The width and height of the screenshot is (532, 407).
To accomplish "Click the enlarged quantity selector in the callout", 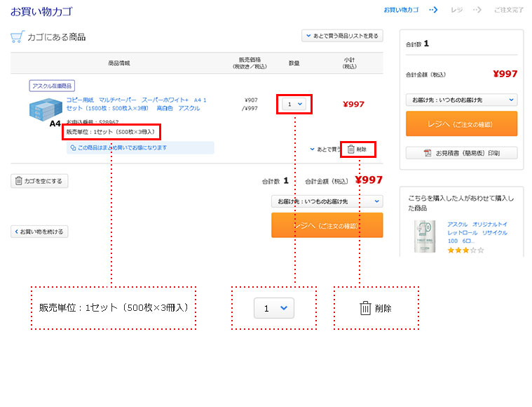I will click(274, 308).
